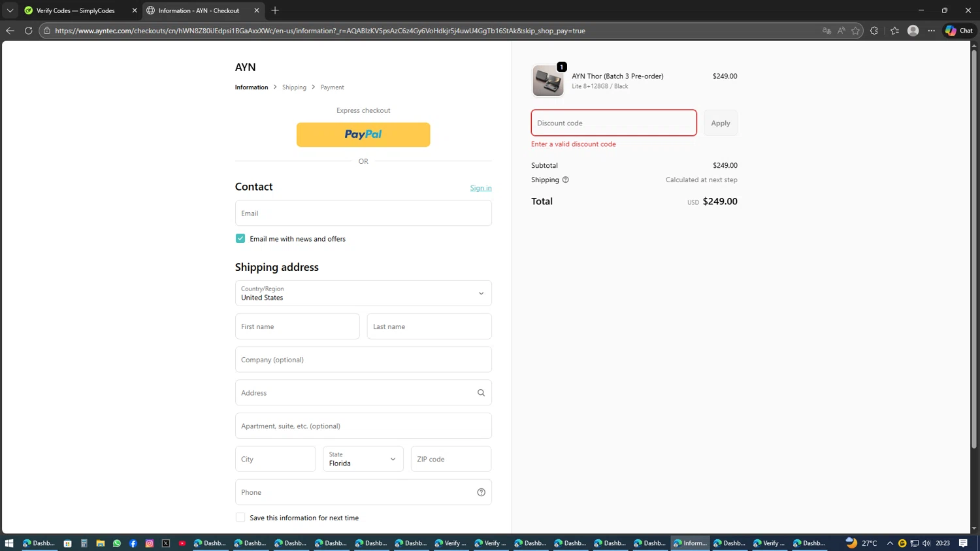Open YouTube taskbar icon

coord(182,543)
